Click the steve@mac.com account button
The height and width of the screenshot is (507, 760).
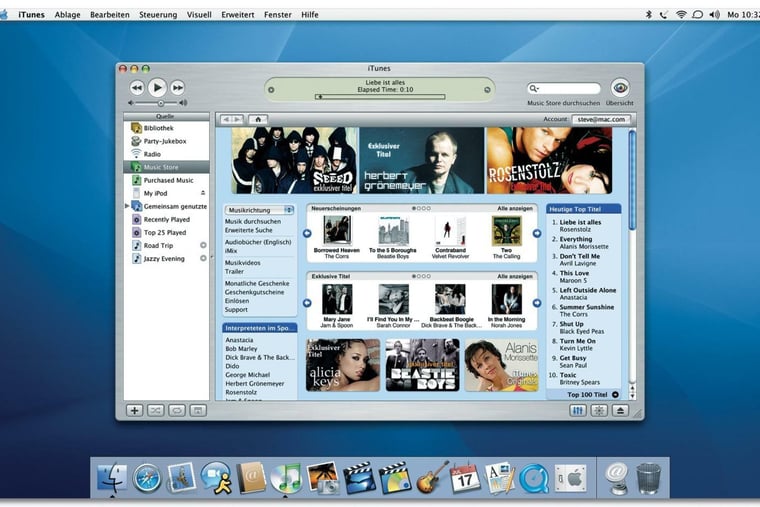coord(601,119)
